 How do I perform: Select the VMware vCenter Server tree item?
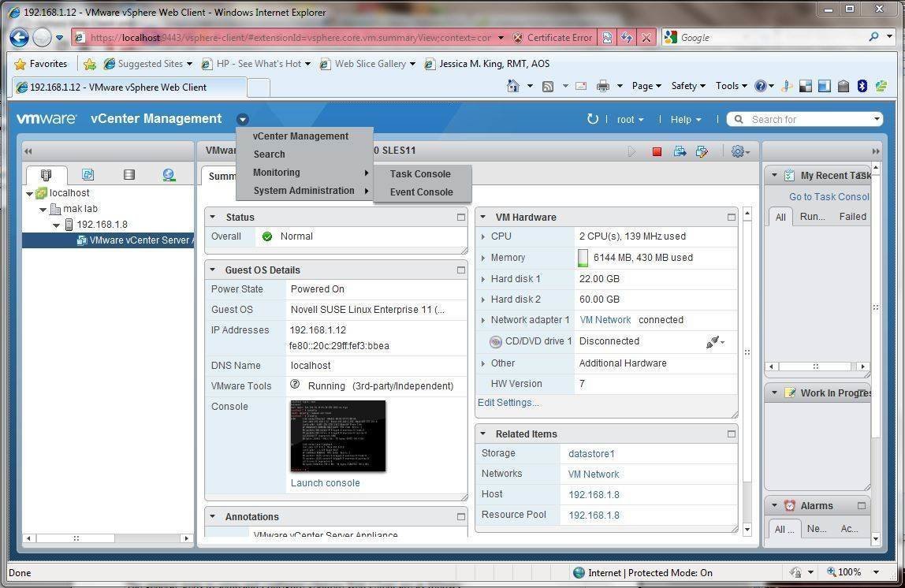point(108,240)
